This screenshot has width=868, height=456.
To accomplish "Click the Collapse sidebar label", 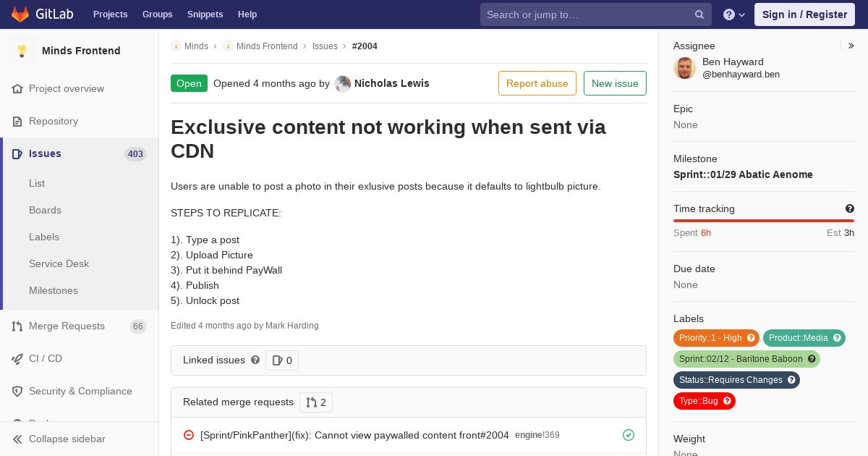I will click(x=67, y=439).
